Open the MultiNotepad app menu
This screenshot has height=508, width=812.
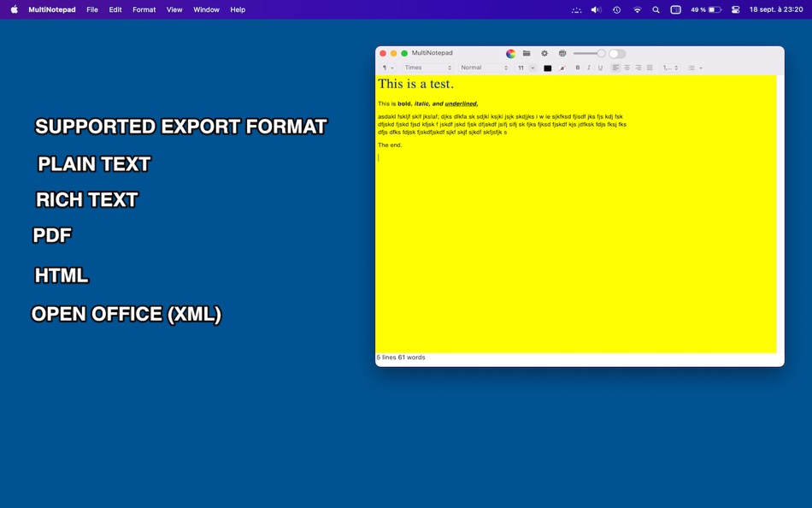[52, 9]
